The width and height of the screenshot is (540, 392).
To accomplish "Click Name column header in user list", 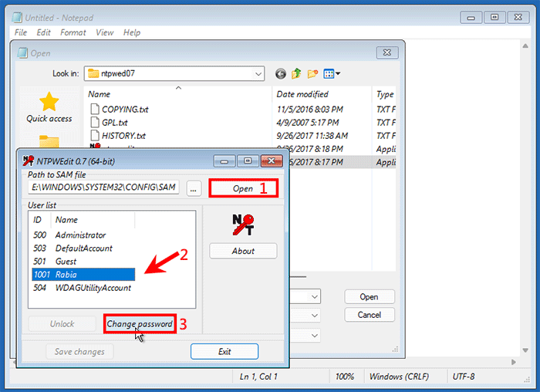I will coord(93,220).
